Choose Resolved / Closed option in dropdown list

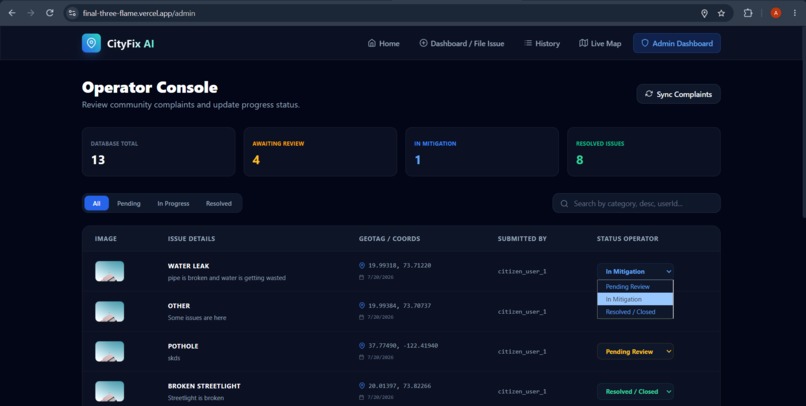click(x=635, y=311)
